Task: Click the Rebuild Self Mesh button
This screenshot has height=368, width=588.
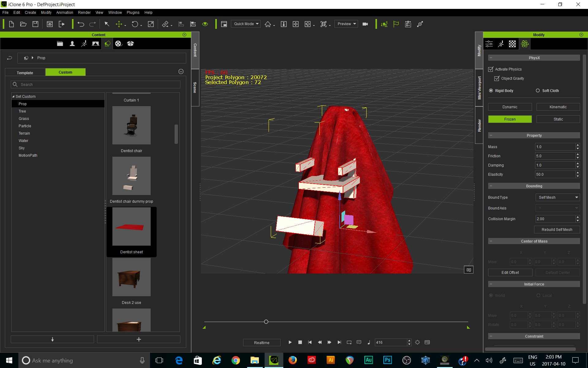Action: click(557, 230)
